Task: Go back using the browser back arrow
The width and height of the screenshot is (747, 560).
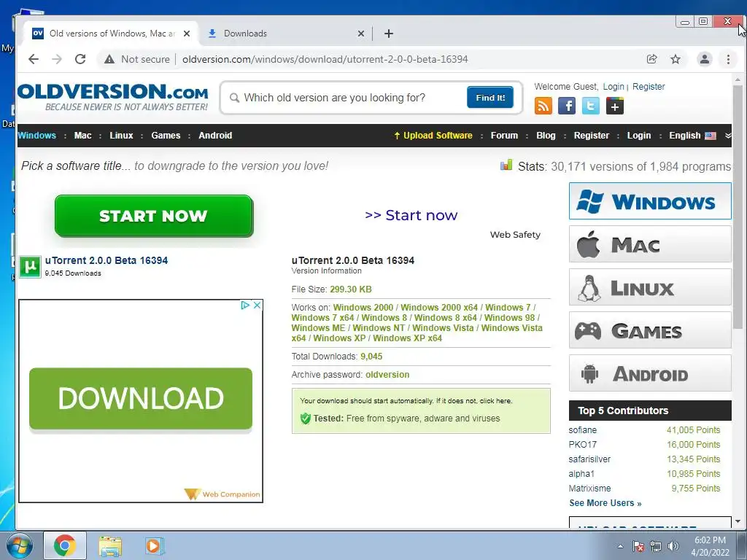Action: pyautogui.click(x=34, y=59)
